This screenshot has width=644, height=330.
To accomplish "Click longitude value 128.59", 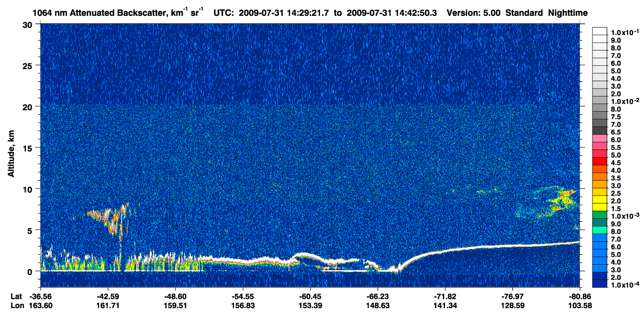I will coord(513,305).
